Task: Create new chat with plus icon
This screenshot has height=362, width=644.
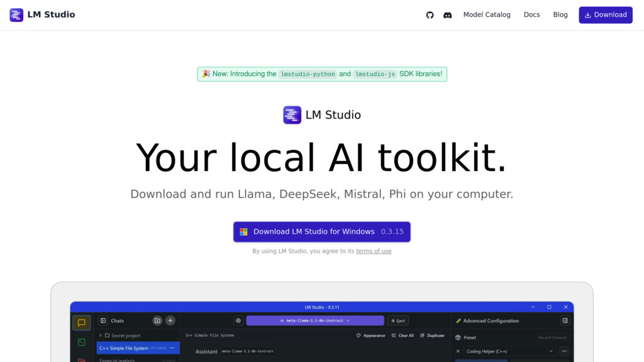Action: 170,321
